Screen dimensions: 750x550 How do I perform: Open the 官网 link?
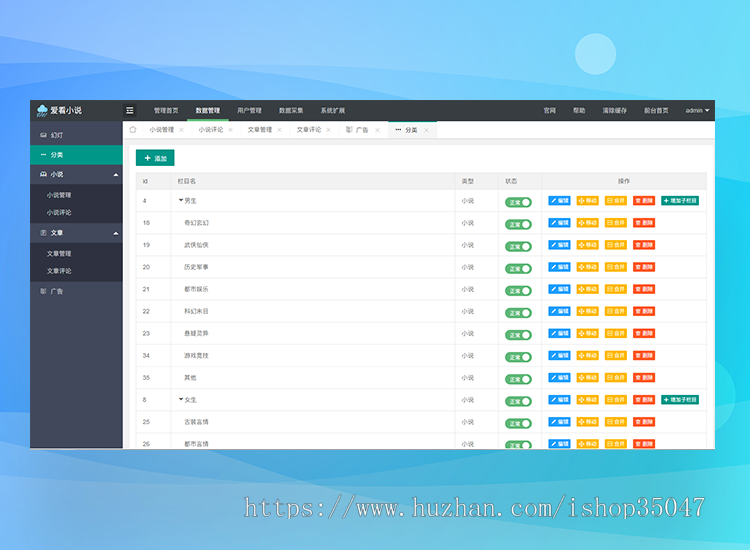[x=550, y=110]
